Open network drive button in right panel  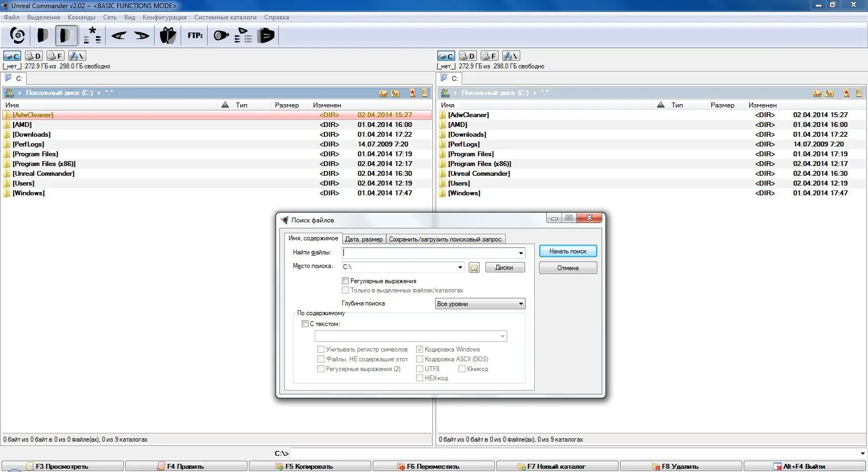click(x=511, y=56)
